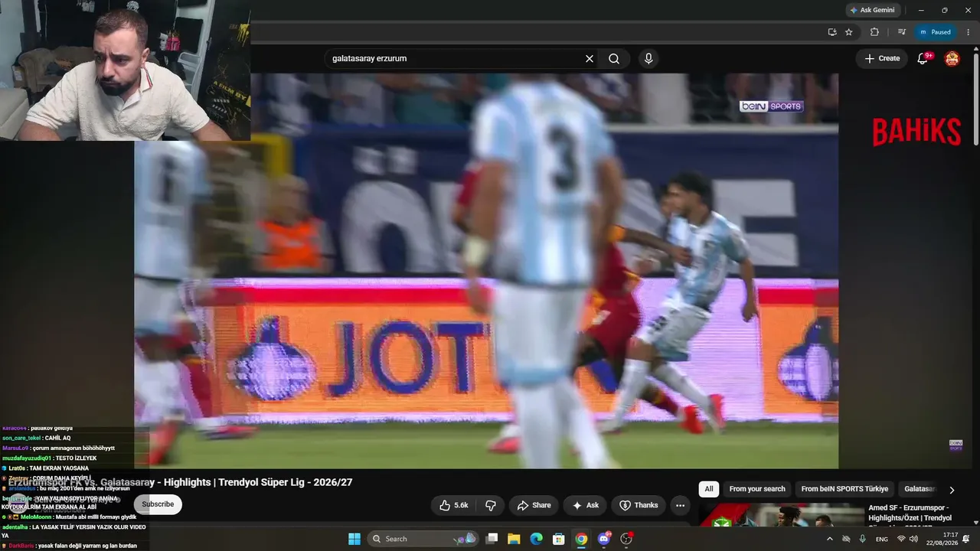Open the Wi-Fi network tray icon

901,539
